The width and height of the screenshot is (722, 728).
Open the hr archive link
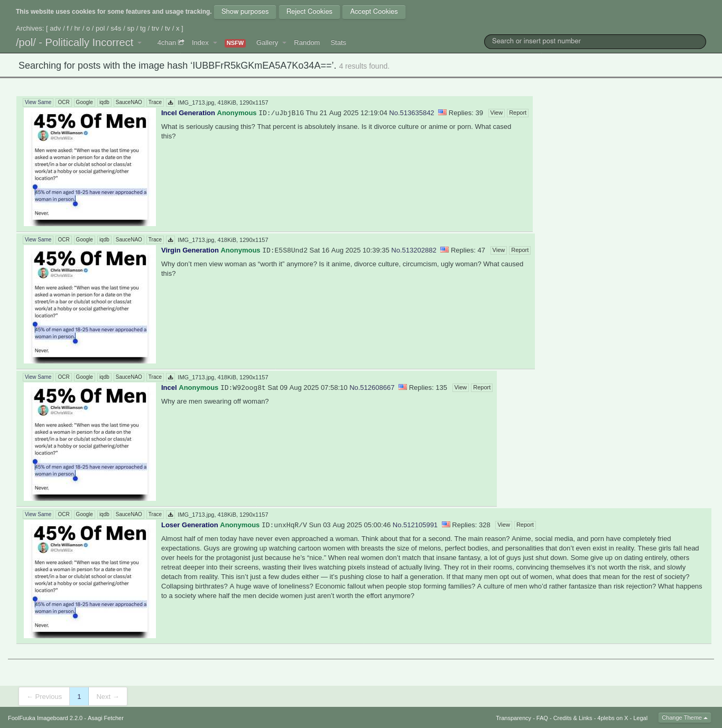tap(77, 29)
